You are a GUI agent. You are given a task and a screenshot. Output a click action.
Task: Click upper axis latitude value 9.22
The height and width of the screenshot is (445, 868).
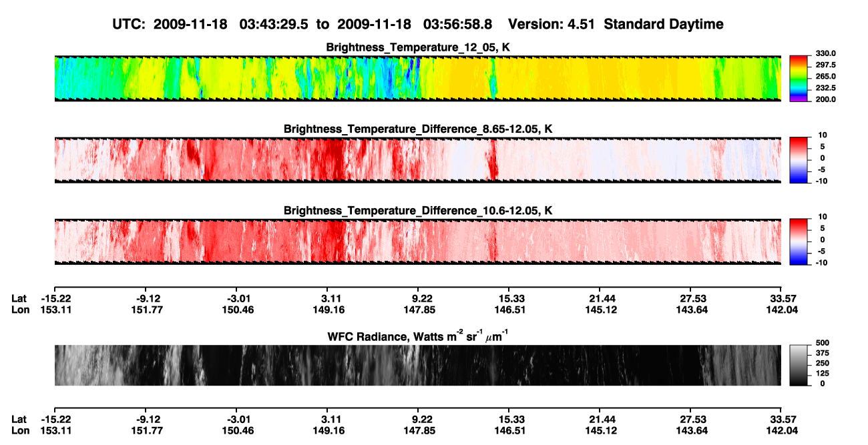(418, 298)
